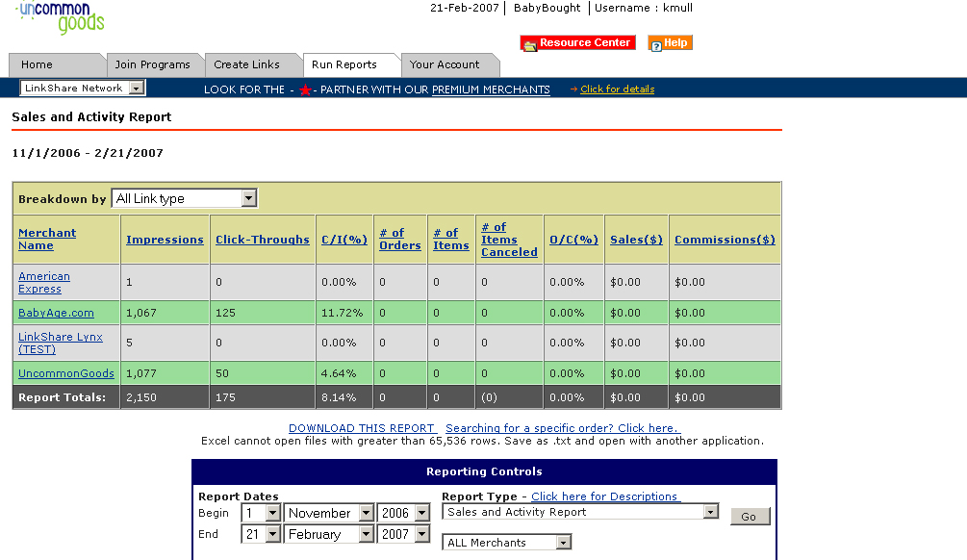Open the Begin month dropdown

[329, 513]
